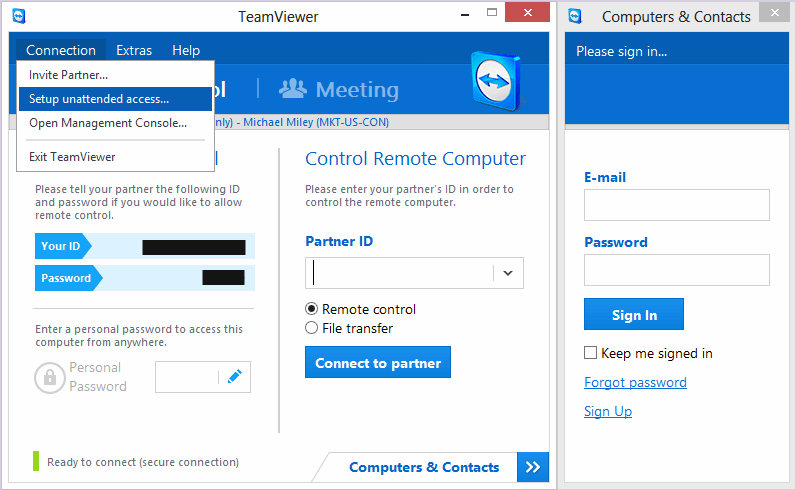Click the padlock icon for Personal Password
The height and width of the screenshot is (490, 795).
(49, 377)
